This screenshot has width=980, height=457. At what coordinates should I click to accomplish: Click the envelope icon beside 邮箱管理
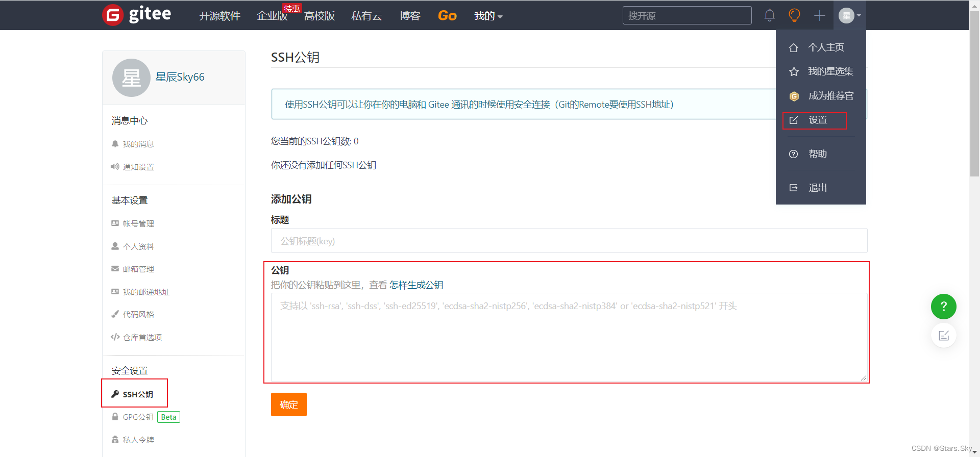(x=115, y=269)
